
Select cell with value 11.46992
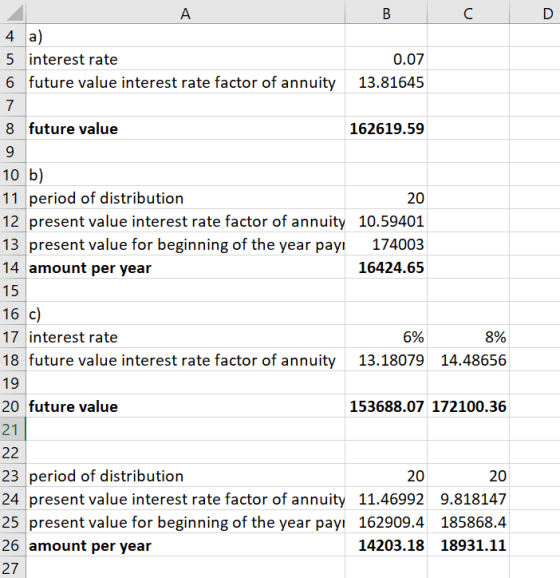tap(386, 499)
